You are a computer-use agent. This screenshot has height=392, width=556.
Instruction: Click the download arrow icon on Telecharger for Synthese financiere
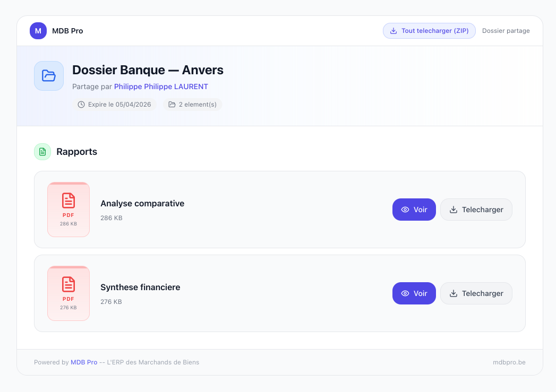tap(454, 293)
